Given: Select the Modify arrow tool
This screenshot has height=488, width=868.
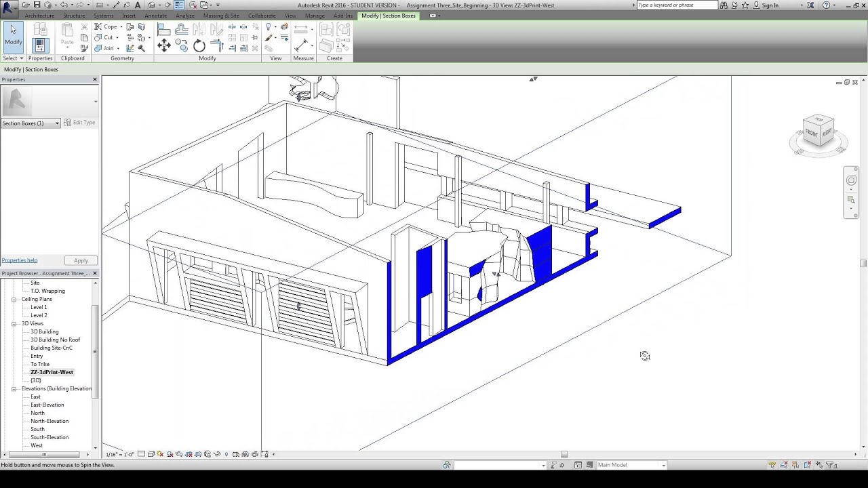Looking at the screenshot, I should tap(13, 37).
